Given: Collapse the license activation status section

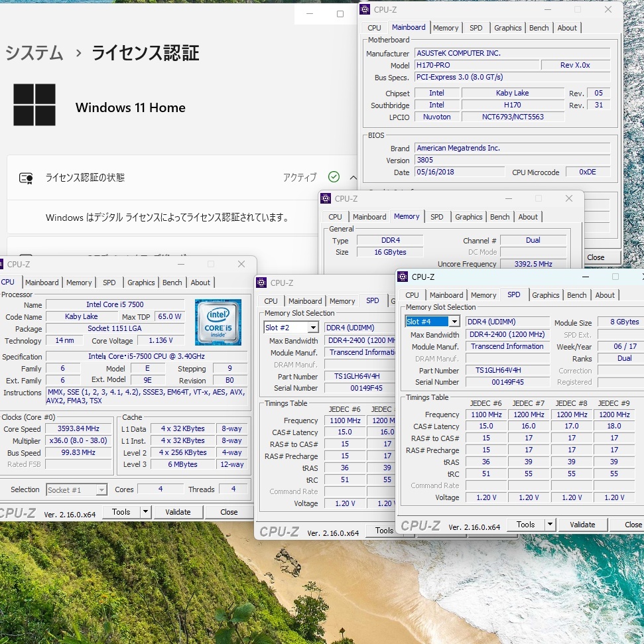Looking at the screenshot, I should [353, 177].
